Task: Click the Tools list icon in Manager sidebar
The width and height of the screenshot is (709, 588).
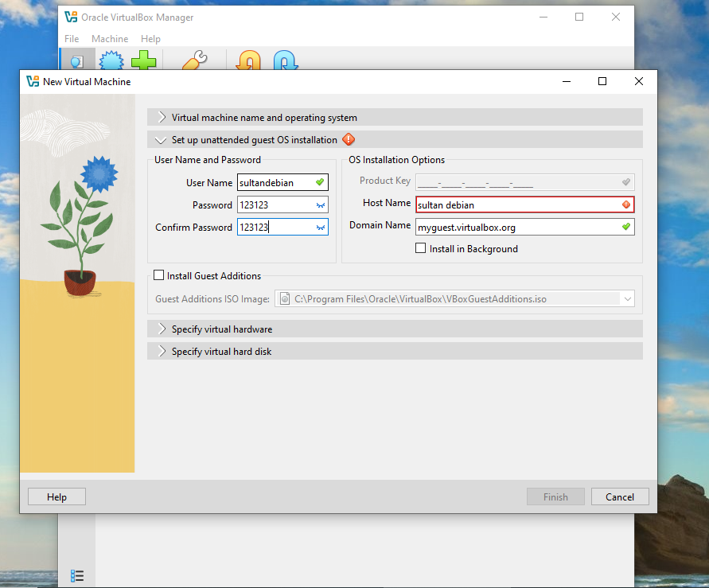Action: (77, 576)
